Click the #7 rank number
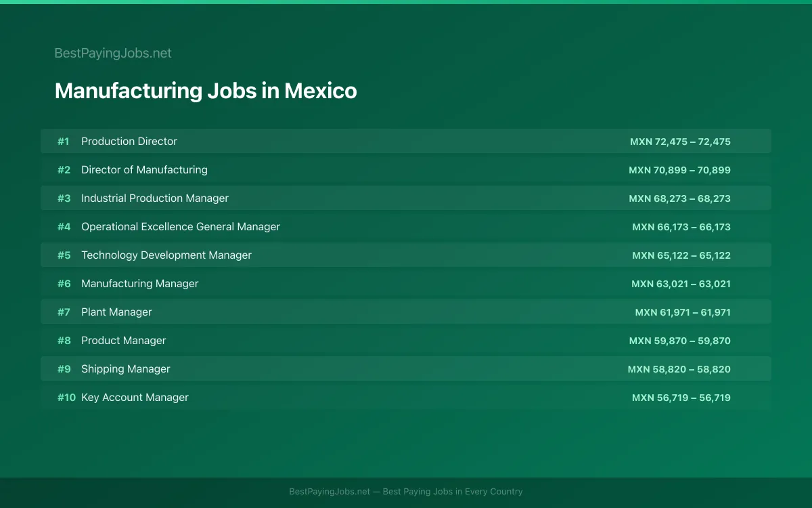Viewport: 812px width, 508px height. point(64,312)
